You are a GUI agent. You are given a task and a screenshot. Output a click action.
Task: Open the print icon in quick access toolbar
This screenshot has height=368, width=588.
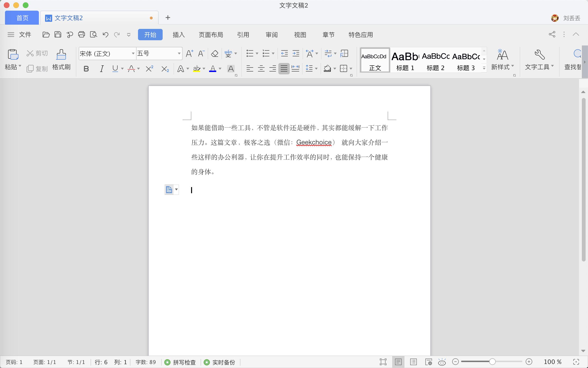point(81,34)
